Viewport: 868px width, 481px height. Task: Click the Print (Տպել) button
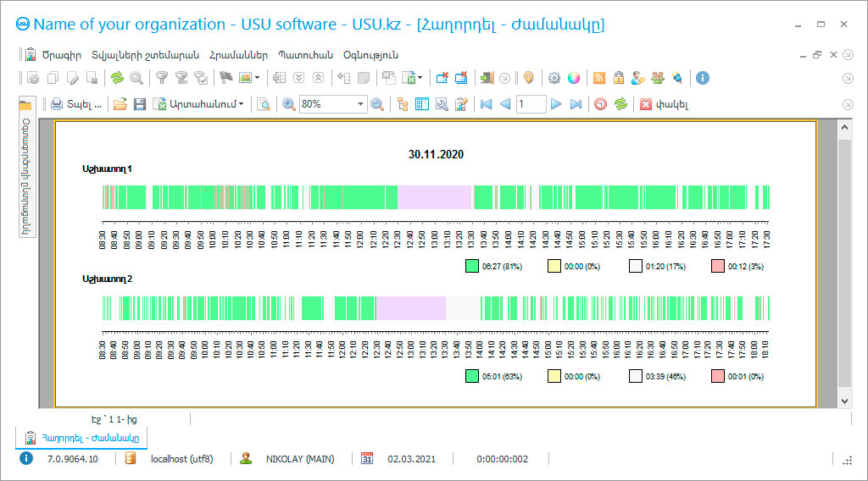[75, 104]
